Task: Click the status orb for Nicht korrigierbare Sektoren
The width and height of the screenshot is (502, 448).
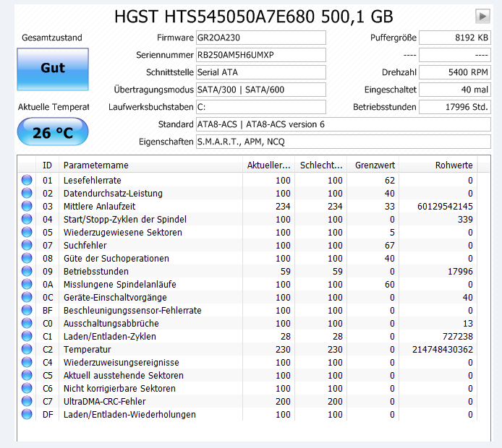Action: 27,388
